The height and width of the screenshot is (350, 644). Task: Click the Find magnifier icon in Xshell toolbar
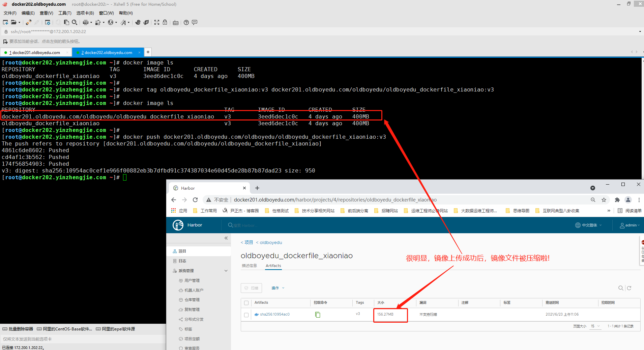click(75, 22)
